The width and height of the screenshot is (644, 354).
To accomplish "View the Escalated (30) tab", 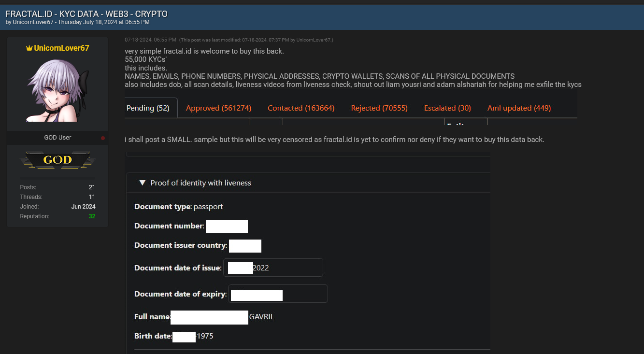I will tap(447, 108).
